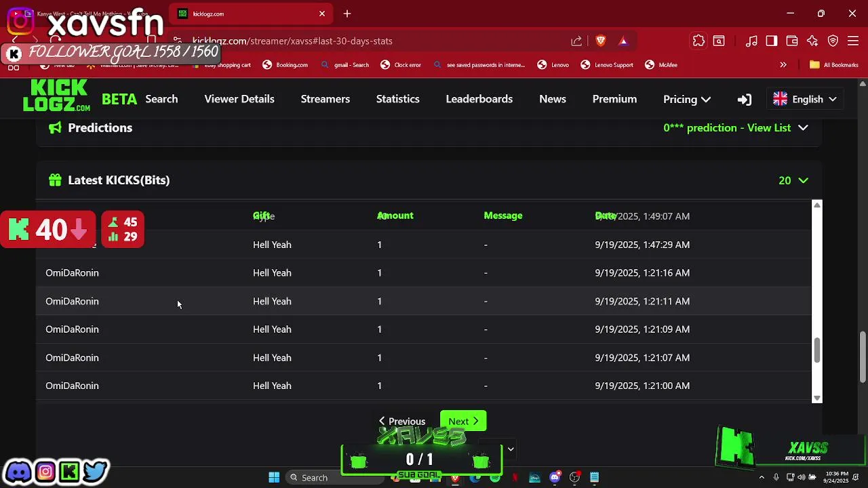Open the Leo AI sparkle icon
Viewport: 868px width, 488px height.
[x=812, y=41]
